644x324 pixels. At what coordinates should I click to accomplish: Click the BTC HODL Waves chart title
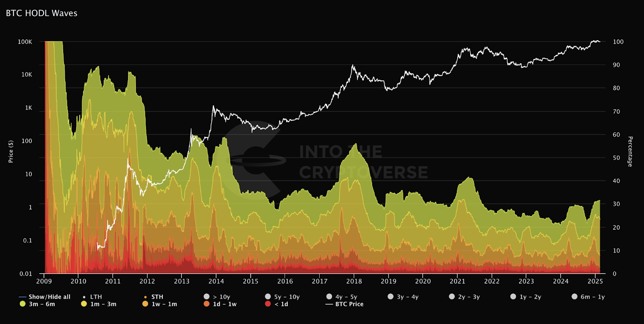(41, 13)
